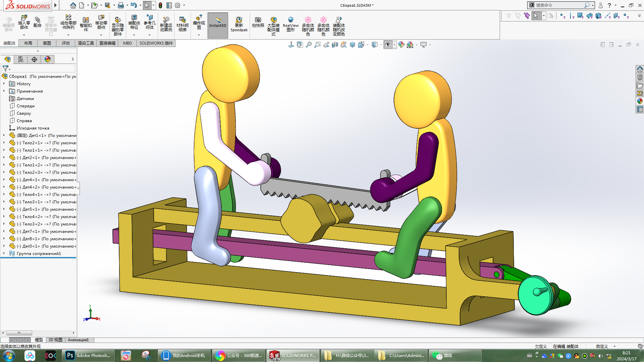The image size is (644, 362).
Task: Open the Edit Appearance color ball icon
Action: click(401, 45)
